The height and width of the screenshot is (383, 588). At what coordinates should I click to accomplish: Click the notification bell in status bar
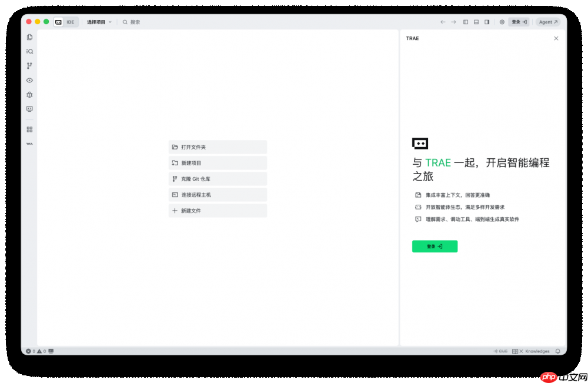click(558, 351)
